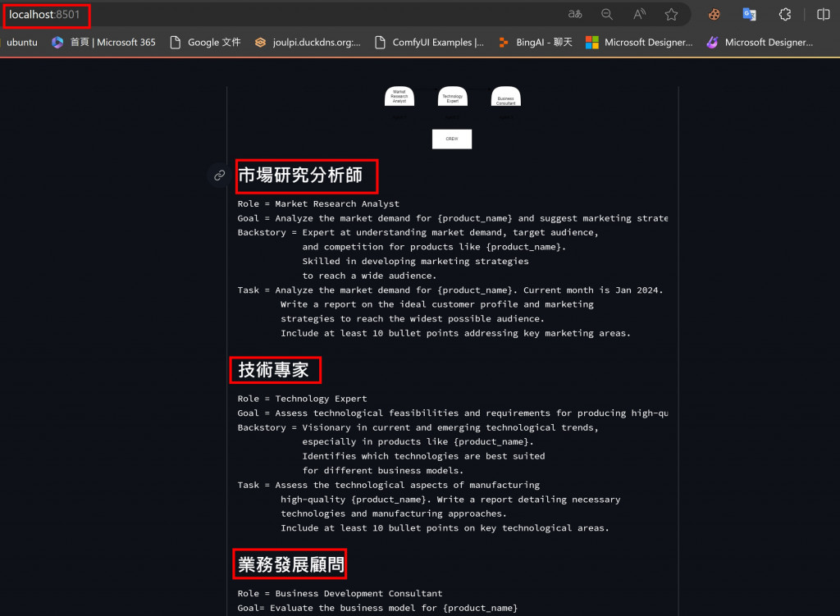Click the Business Consultant node in diagram
This screenshot has height=616, width=840.
[505, 97]
